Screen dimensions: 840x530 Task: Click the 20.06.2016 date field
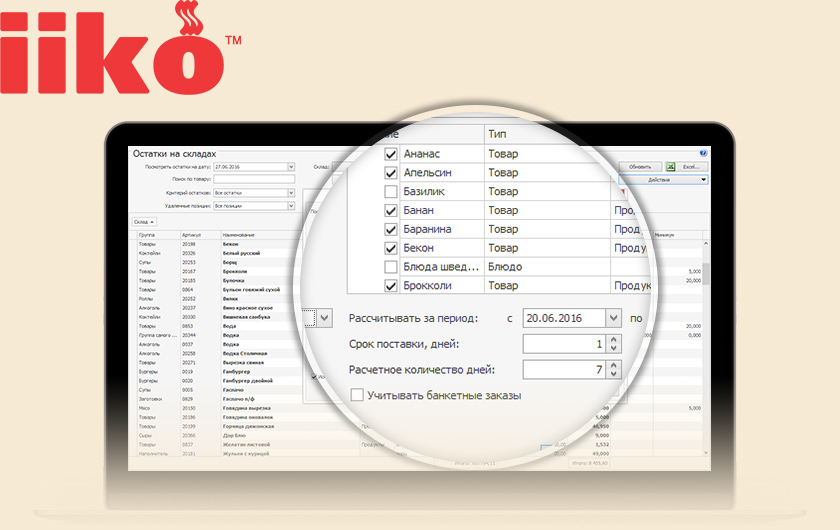coord(565,318)
